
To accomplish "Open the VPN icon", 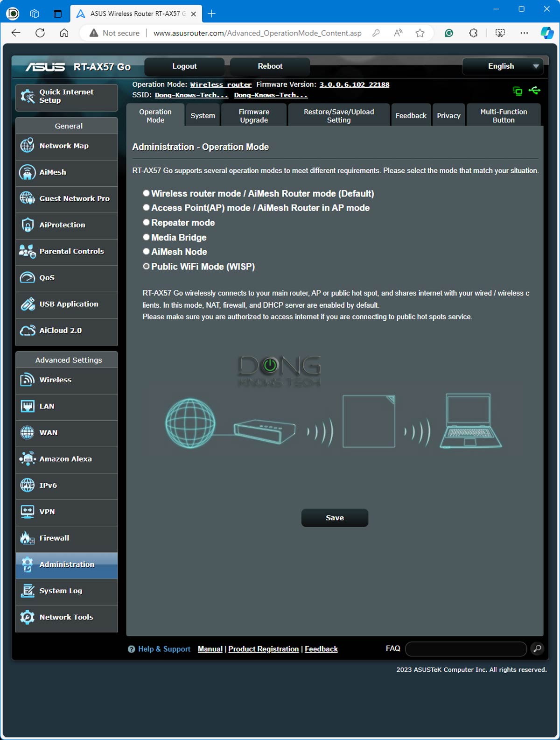I will point(27,512).
